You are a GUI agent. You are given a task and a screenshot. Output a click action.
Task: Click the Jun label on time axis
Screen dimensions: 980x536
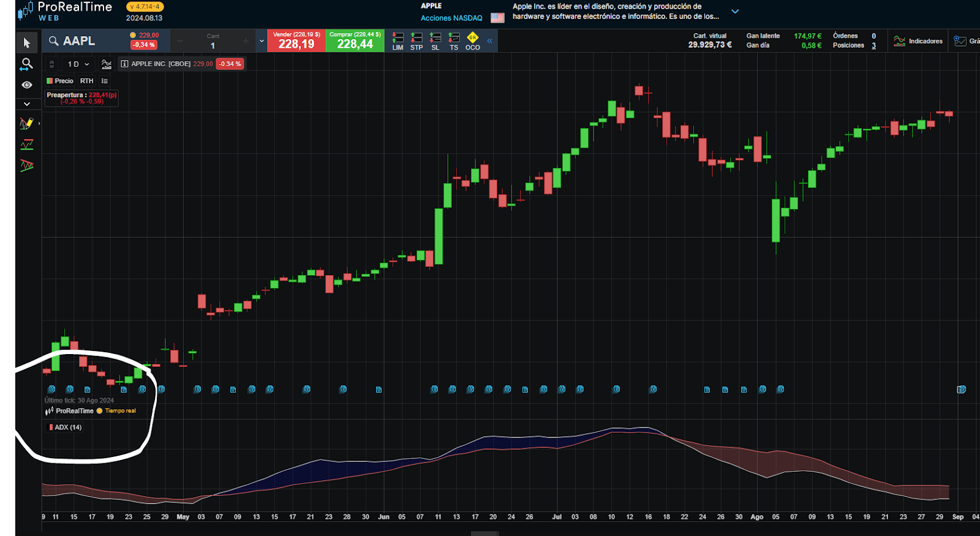pyautogui.click(x=383, y=517)
